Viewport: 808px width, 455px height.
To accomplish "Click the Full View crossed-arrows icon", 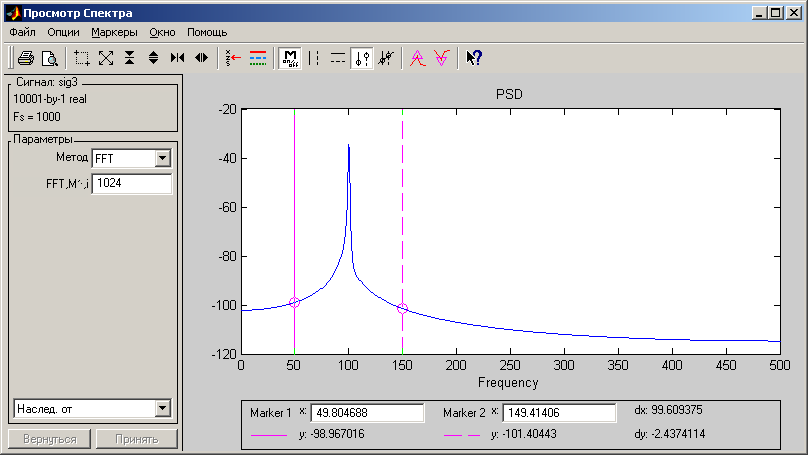I will point(106,58).
